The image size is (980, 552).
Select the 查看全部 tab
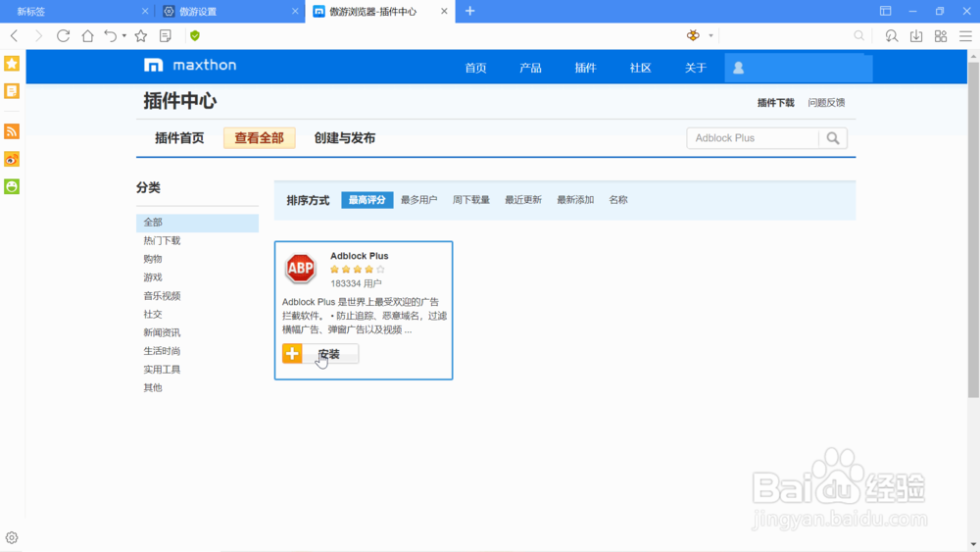[x=260, y=138]
